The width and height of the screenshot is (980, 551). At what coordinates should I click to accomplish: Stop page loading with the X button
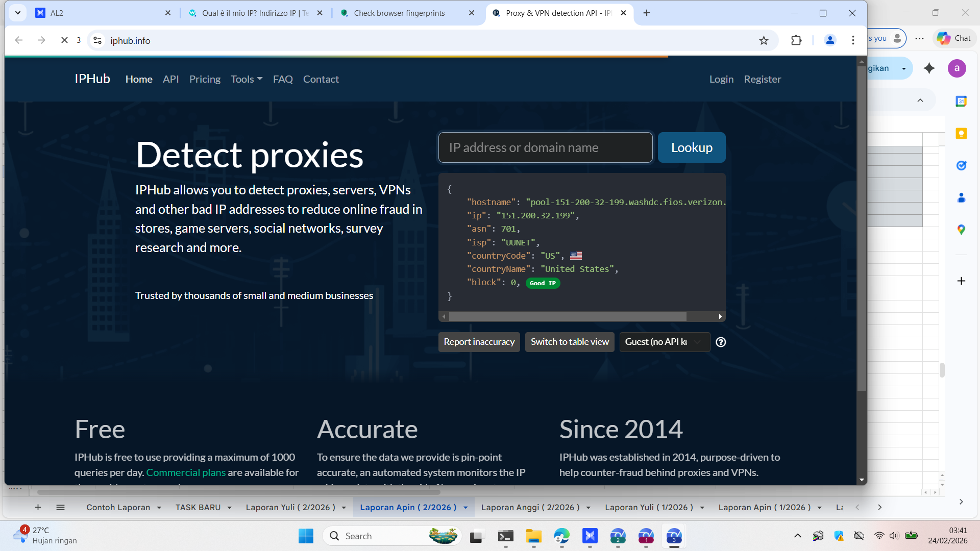coord(64,40)
